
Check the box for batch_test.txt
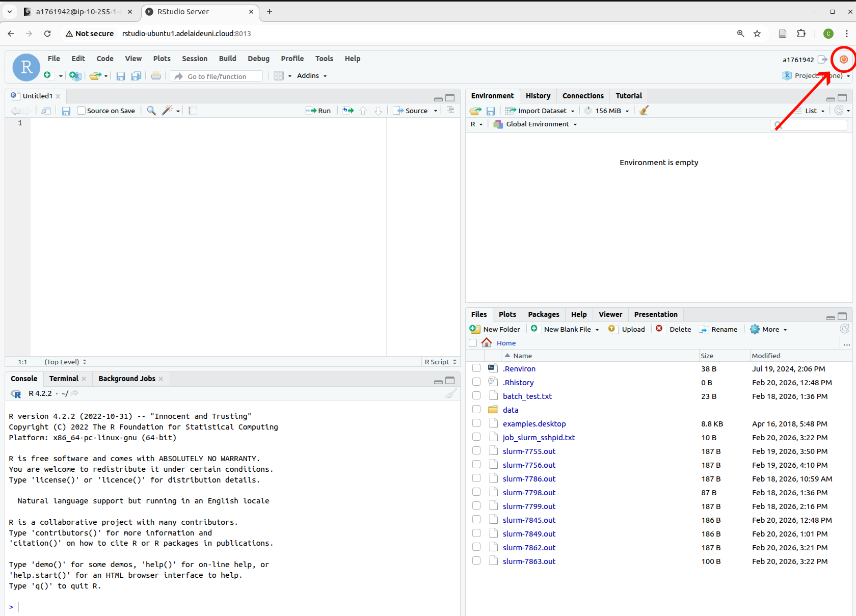coord(476,396)
